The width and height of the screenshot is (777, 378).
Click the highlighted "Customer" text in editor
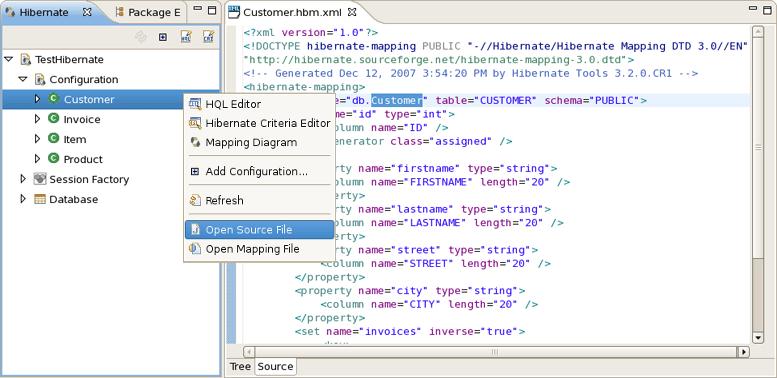click(397, 101)
